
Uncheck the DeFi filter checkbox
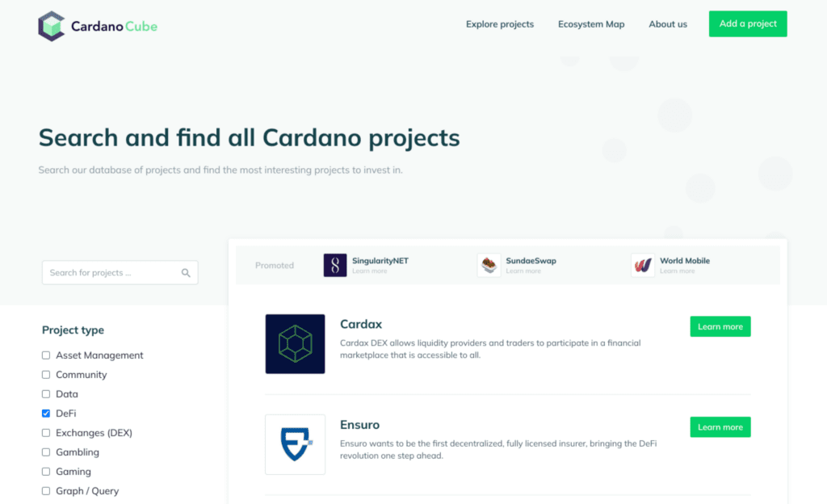click(x=46, y=414)
